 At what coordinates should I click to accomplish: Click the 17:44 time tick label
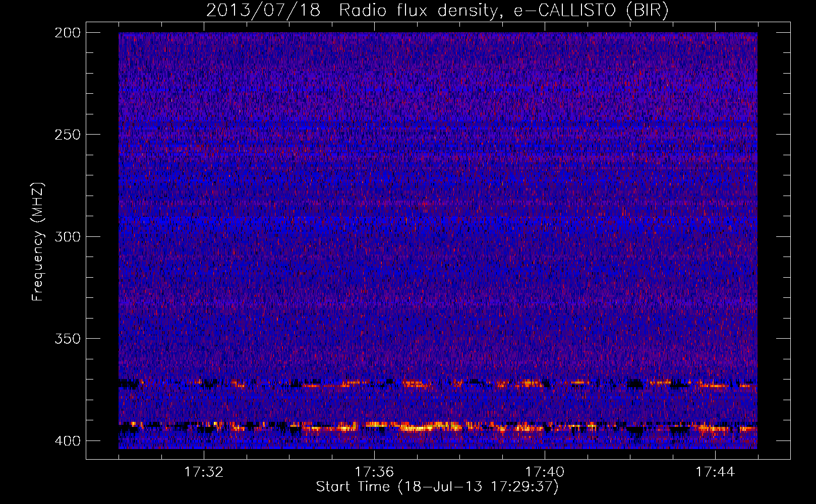715,472
